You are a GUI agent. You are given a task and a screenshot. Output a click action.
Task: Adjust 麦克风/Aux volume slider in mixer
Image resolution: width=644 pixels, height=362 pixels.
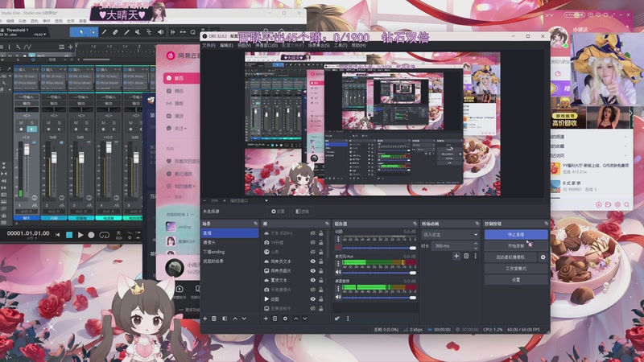[x=379, y=273]
